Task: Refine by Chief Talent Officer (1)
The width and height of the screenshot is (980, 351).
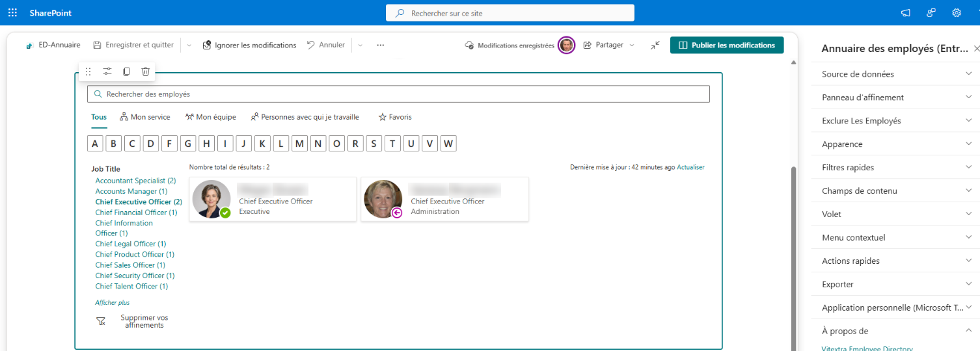Action: click(131, 286)
